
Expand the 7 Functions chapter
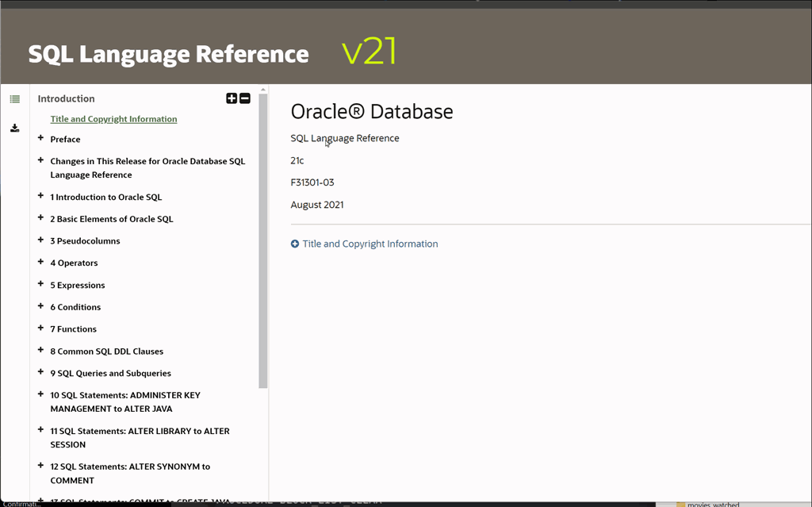click(40, 328)
